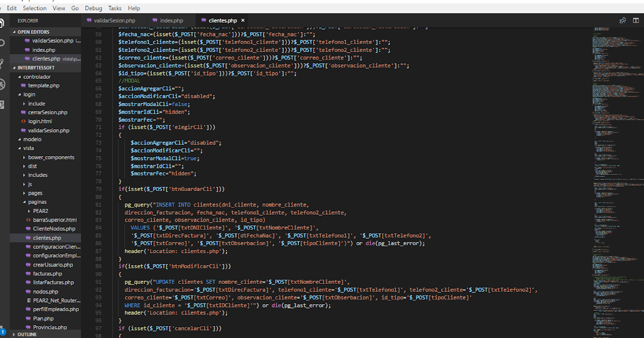Open the Debug menu
The width and height of the screenshot is (644, 338).
click(93, 8)
